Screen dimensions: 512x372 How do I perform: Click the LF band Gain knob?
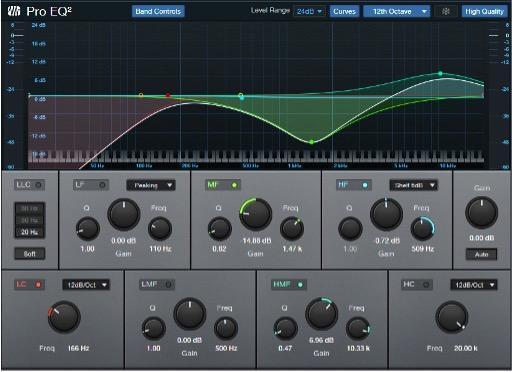[x=124, y=215]
